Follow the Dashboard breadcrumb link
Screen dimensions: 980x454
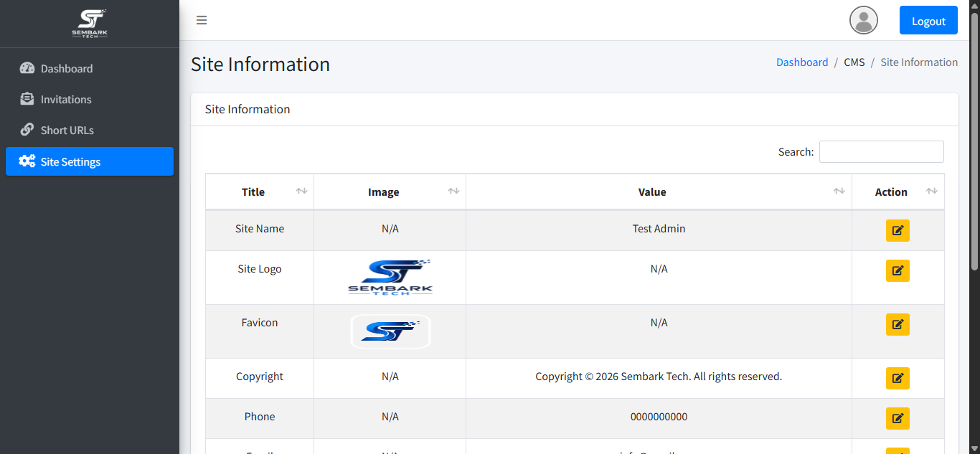(802, 62)
